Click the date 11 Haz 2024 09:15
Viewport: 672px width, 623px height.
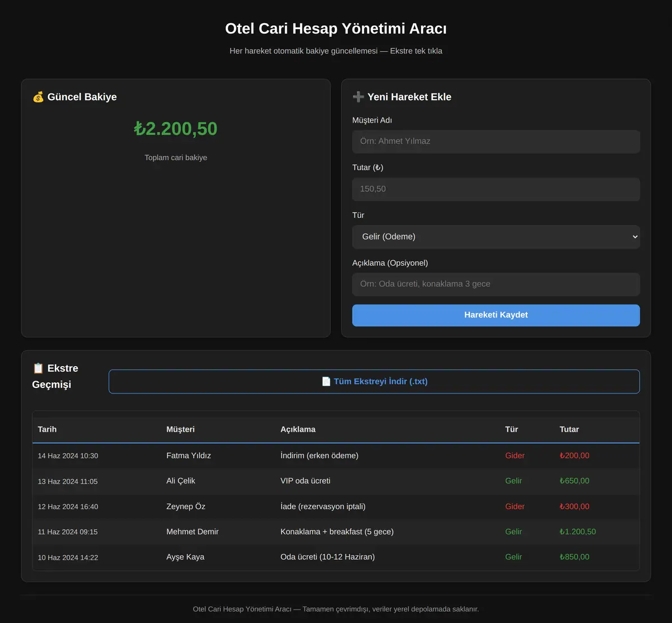pyautogui.click(x=68, y=532)
